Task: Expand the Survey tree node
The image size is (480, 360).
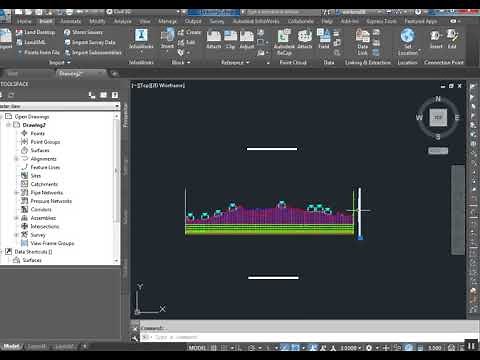Action: 16,235
